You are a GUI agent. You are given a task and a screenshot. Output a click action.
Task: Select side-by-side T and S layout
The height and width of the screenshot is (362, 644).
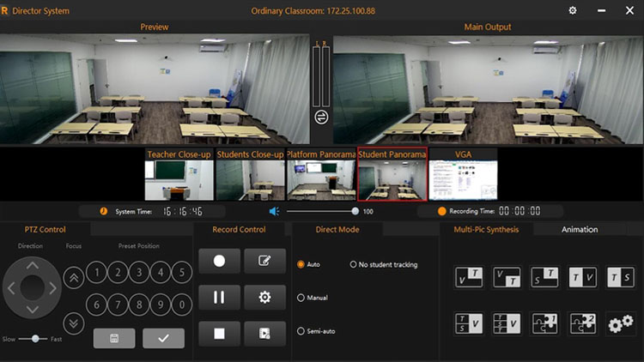click(621, 276)
